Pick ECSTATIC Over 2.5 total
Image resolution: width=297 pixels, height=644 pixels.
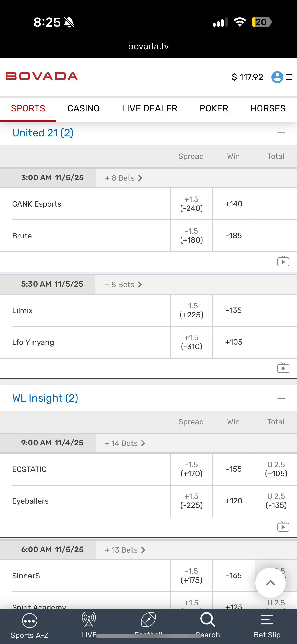tap(276, 469)
